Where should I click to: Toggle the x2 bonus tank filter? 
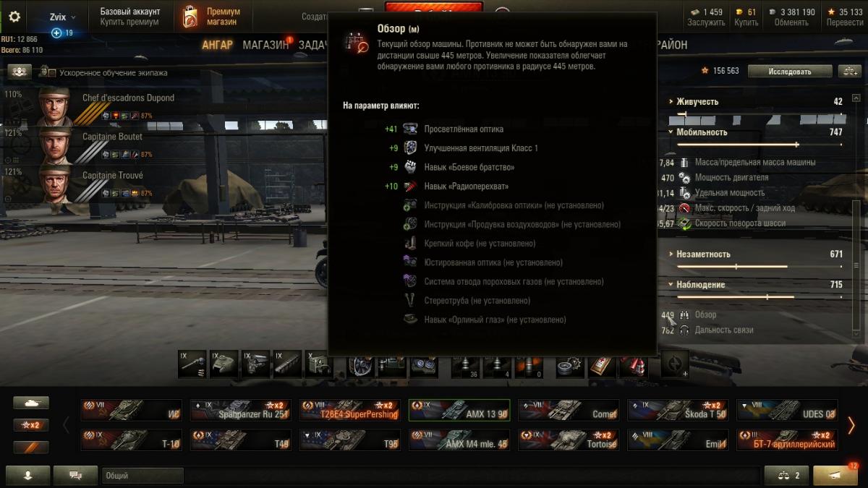coord(31,425)
